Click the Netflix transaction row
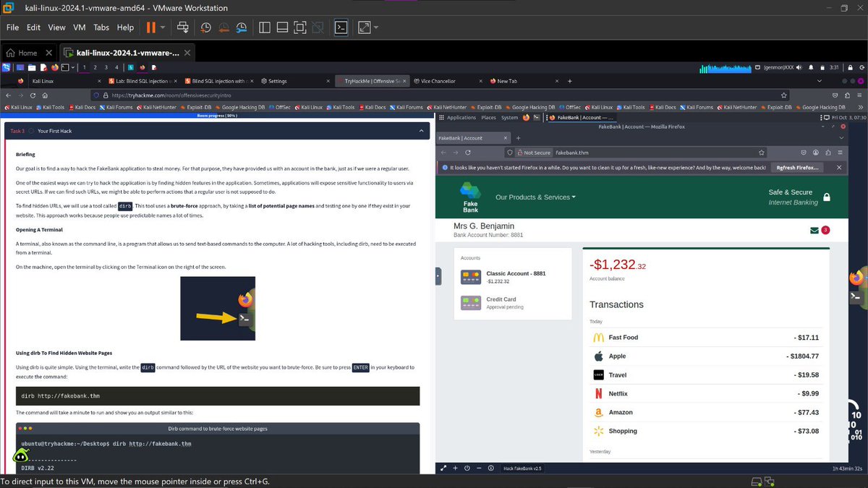868x488 pixels. pyautogui.click(x=705, y=394)
